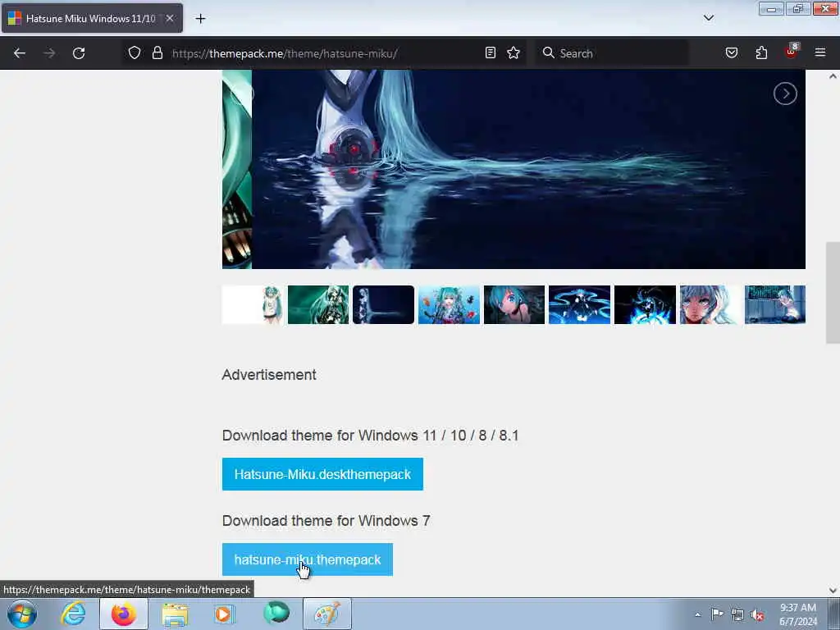The image size is (840, 630).
Task: Select eighth pale face thumbnail
Action: pos(710,305)
